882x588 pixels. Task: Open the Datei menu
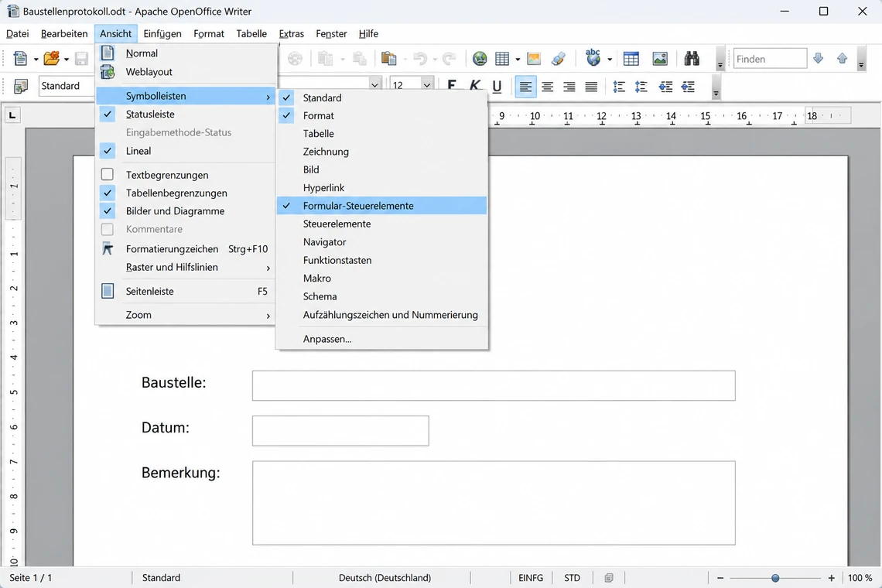tap(18, 34)
